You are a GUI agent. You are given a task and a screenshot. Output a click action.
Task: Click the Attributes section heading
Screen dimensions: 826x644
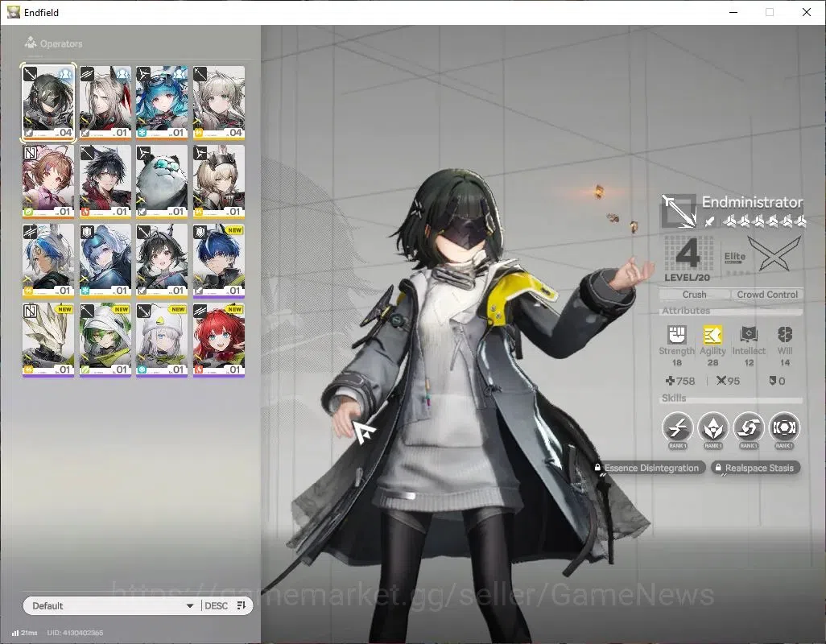(x=686, y=310)
